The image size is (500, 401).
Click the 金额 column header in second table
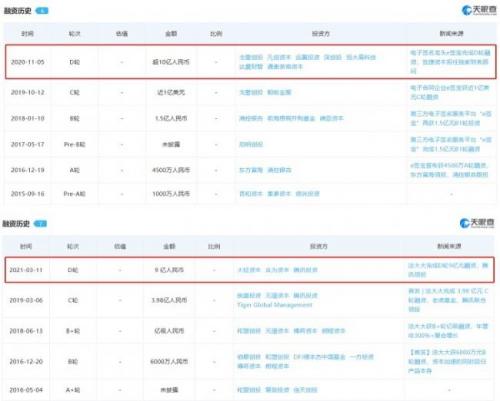[x=169, y=246]
